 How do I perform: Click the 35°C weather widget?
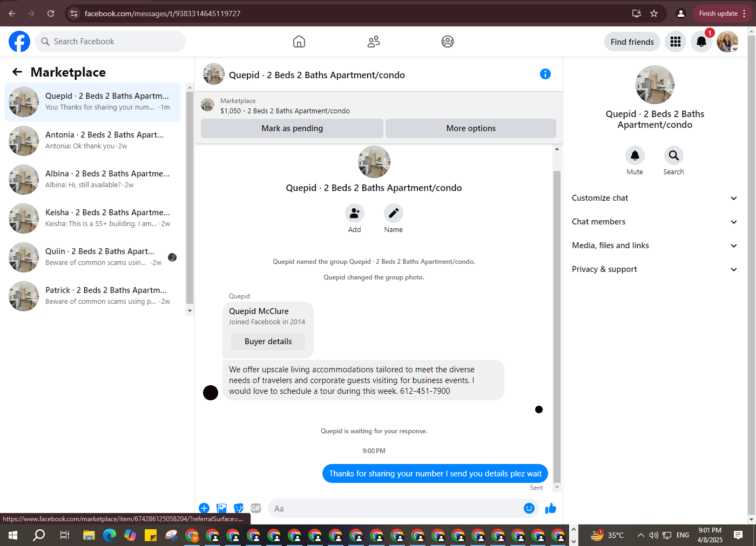607,535
